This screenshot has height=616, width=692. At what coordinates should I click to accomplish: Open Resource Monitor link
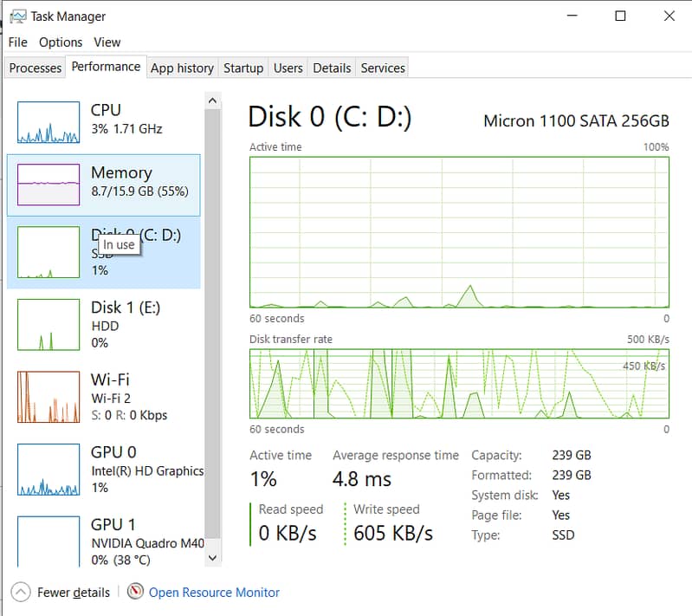click(214, 593)
